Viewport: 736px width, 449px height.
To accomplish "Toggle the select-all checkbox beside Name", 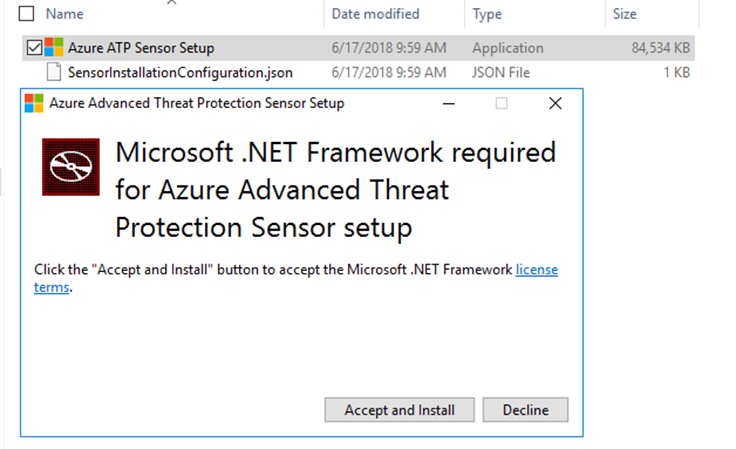I will point(26,14).
